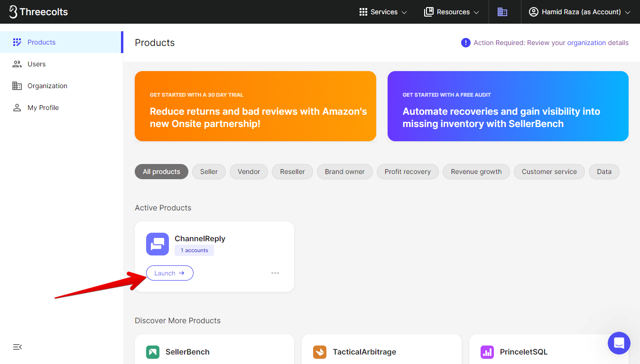Click the Threecolts logo in header

pos(39,12)
